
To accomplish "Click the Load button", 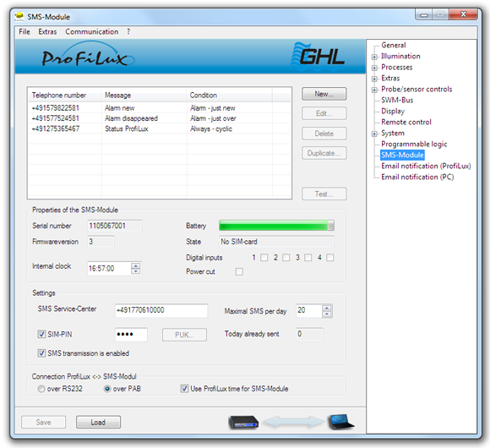I will click(98, 422).
